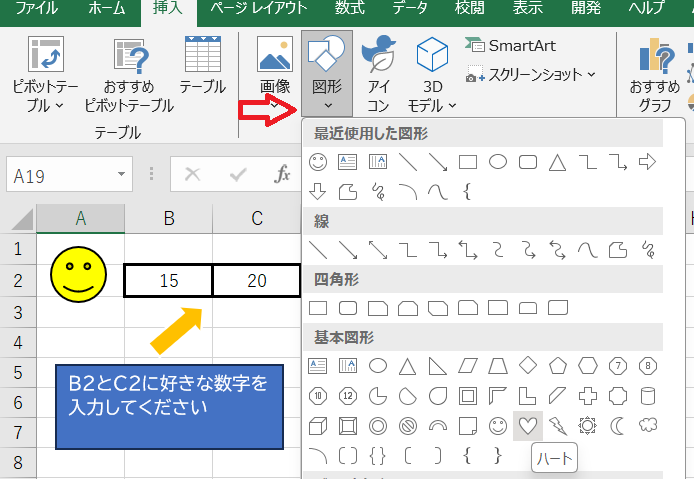Choose the double-headed arrow line in 線
This screenshot has height=479, width=694.
click(x=378, y=247)
